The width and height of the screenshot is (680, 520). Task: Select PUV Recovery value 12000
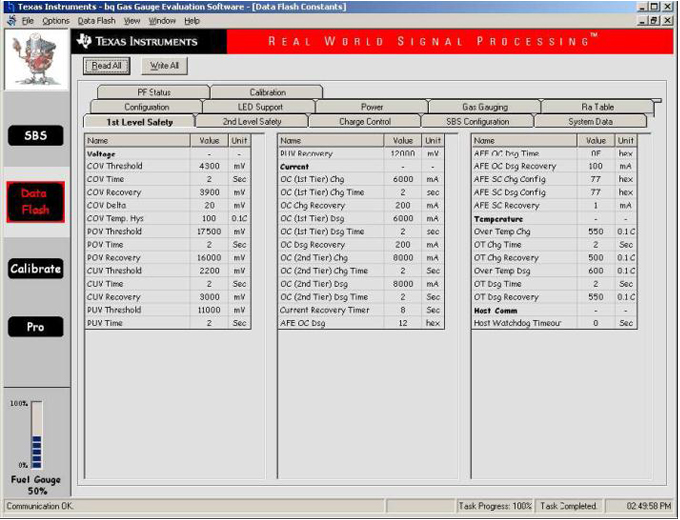(403, 154)
